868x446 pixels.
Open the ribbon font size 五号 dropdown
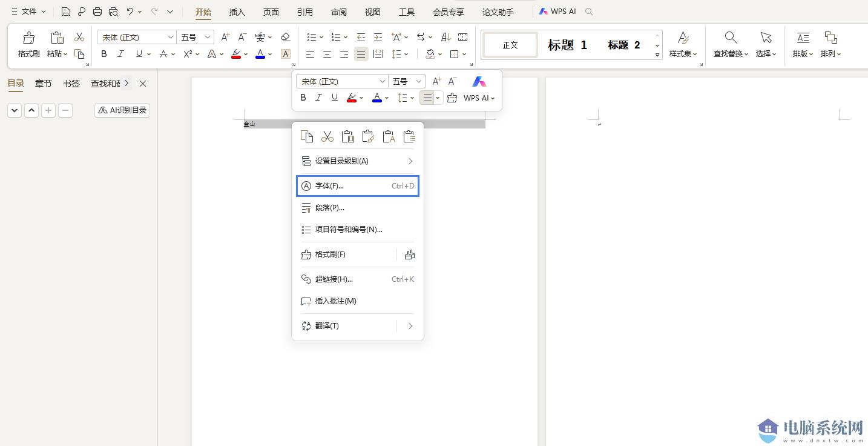(208, 38)
